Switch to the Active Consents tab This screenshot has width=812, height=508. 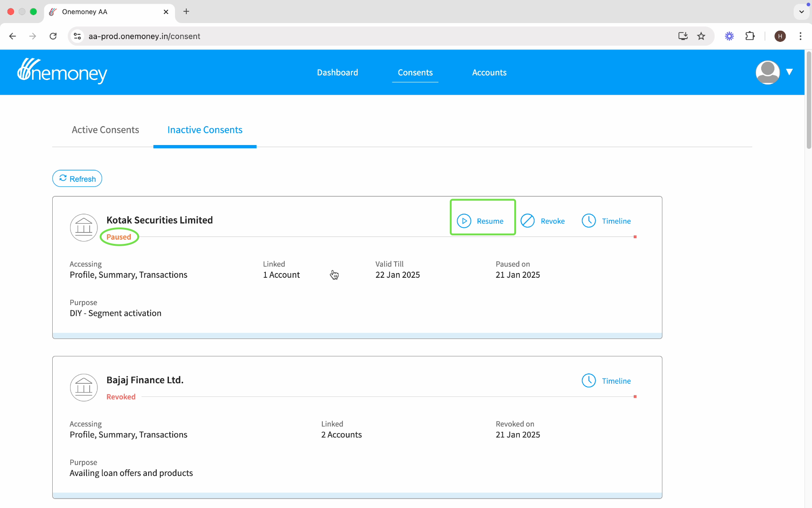point(105,130)
